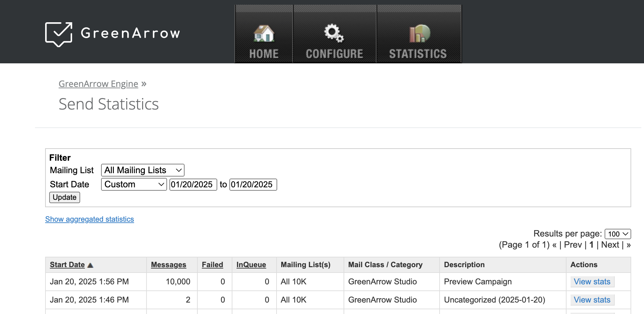The image size is (644, 314).
Task: Jump to last page with » symbol
Action: [x=628, y=245]
